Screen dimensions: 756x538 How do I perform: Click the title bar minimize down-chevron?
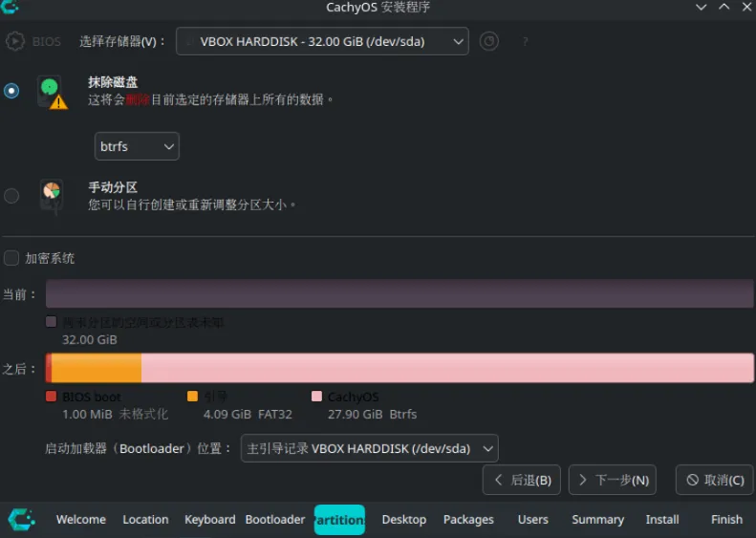702,7
